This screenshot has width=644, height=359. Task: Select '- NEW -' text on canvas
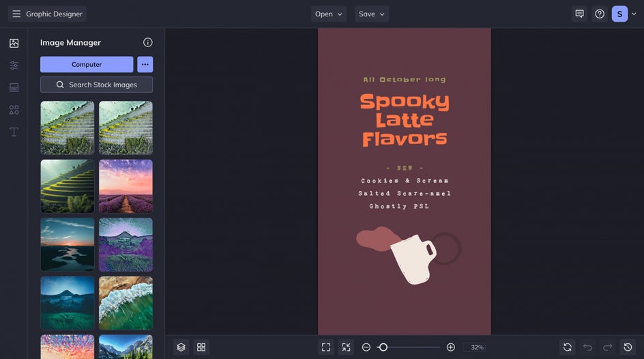[405, 168]
